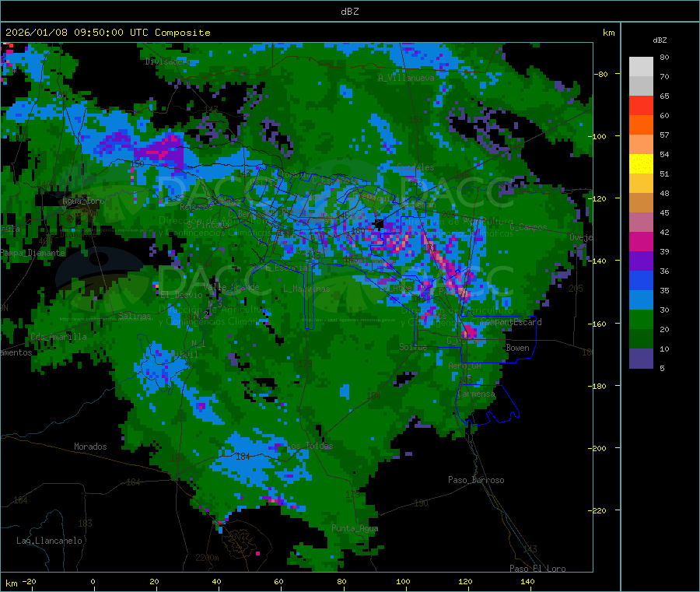Click the timestamp '2026/01/08 09:50:00 UTC Composite'
Image resolution: width=700 pixels, height=592 pixels.
(107, 33)
